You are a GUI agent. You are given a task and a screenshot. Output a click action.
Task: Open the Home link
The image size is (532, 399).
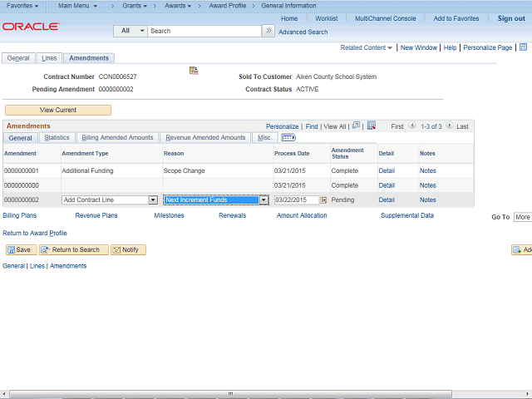(289, 18)
